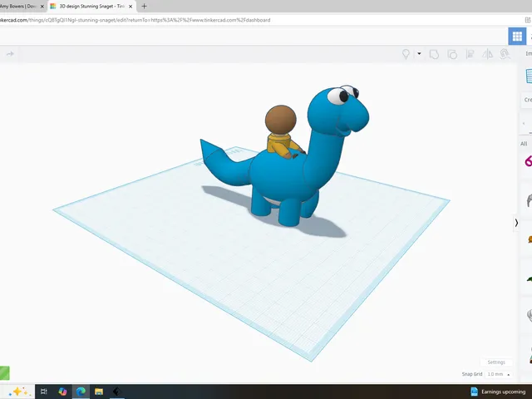
Task: Click the Microsoft Edge taskbar icon
Action: pyautogui.click(x=81, y=392)
